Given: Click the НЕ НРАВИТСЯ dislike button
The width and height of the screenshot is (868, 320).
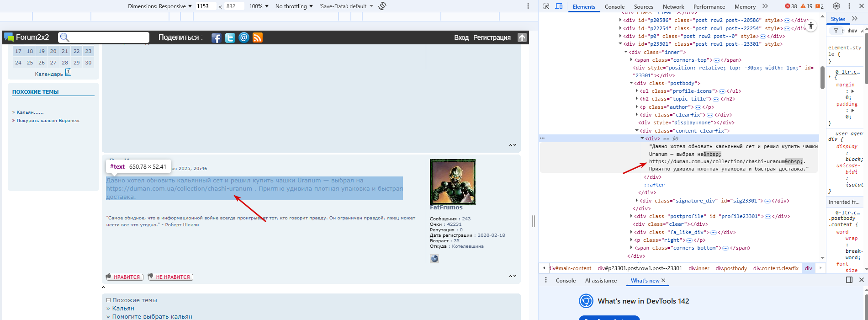Looking at the screenshot, I should (170, 277).
